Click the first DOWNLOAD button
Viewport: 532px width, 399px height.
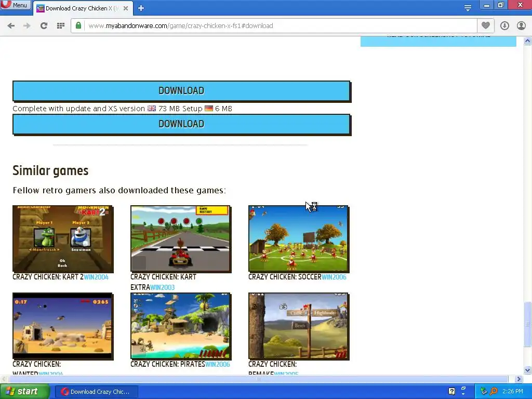181,91
